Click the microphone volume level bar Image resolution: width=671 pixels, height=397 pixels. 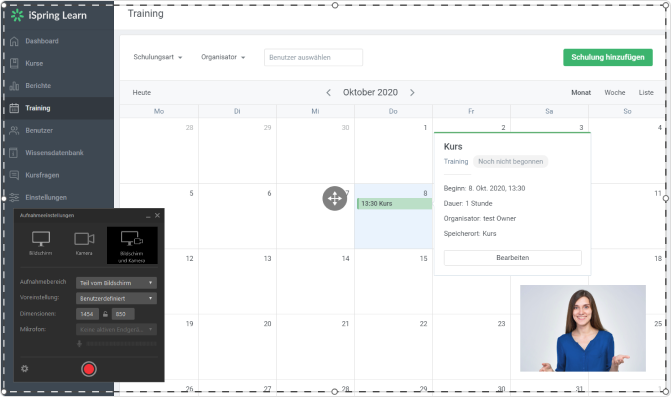click(x=121, y=344)
